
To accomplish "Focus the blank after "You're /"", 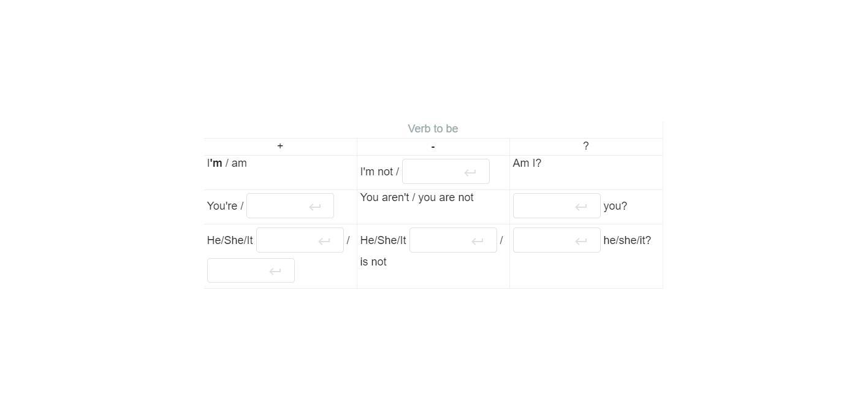I will click(x=278, y=206).
